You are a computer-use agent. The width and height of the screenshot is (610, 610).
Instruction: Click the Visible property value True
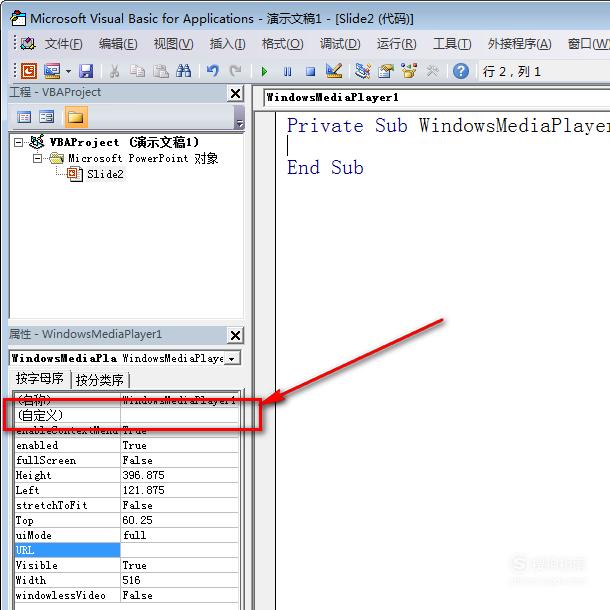(179, 565)
